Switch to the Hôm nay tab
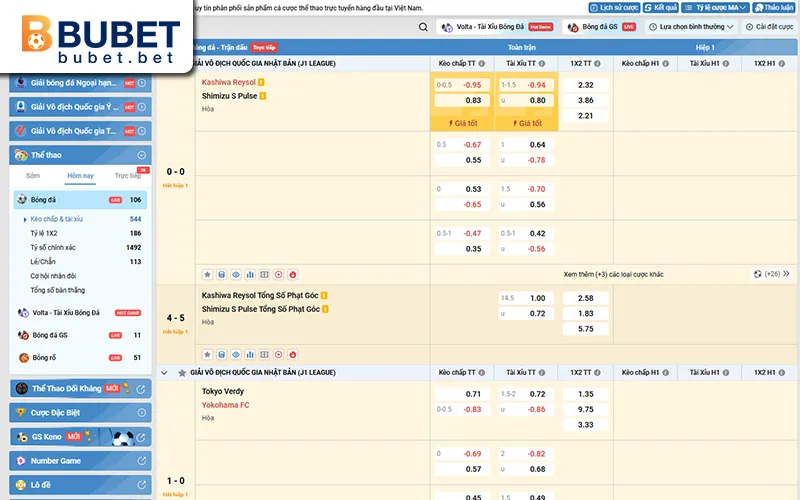 [x=81, y=176]
